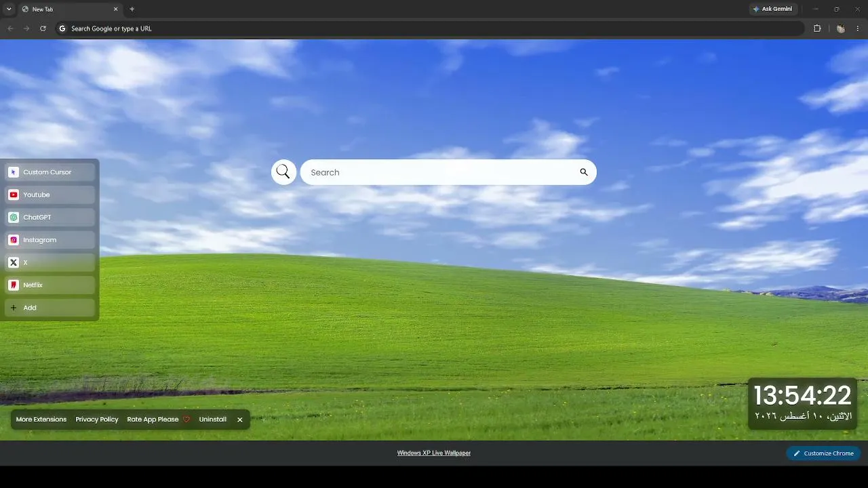
Task: Open the More Extensions link
Action: [41, 420]
